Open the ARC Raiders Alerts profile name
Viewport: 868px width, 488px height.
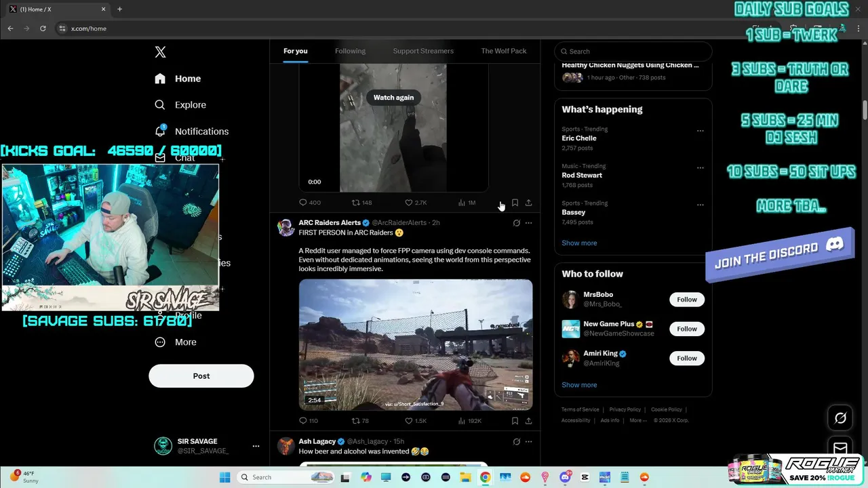coord(330,223)
